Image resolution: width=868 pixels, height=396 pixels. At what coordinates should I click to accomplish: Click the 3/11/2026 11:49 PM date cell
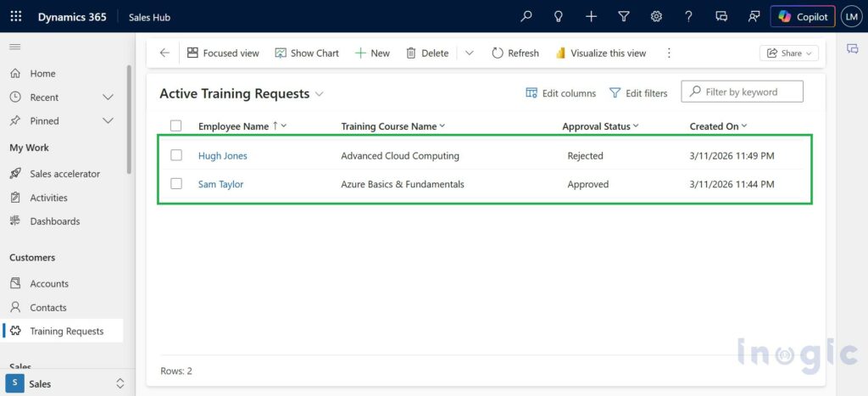click(732, 156)
